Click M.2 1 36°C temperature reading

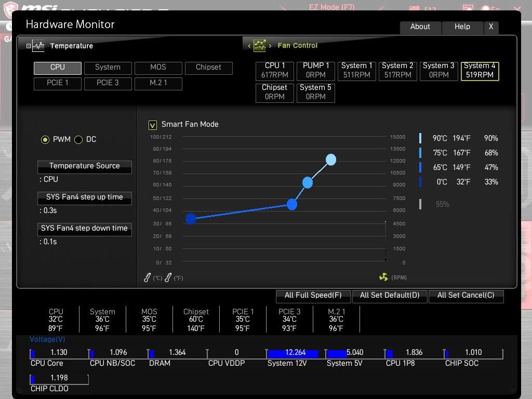coord(336,320)
